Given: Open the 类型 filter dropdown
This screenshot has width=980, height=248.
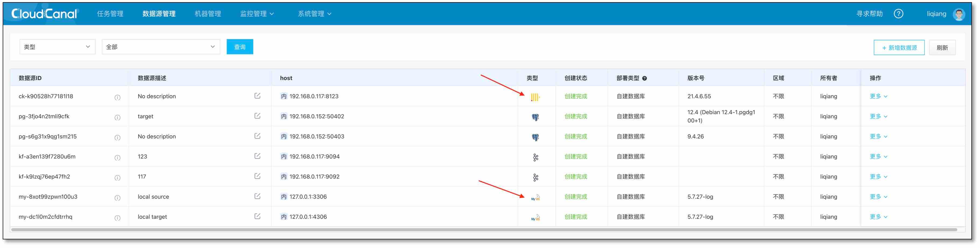Looking at the screenshot, I should tap(57, 47).
